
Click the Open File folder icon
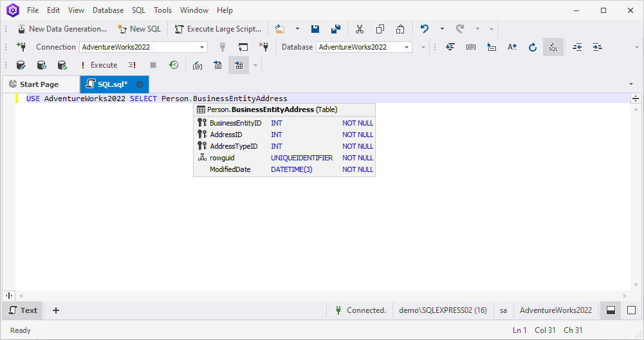(x=280, y=29)
